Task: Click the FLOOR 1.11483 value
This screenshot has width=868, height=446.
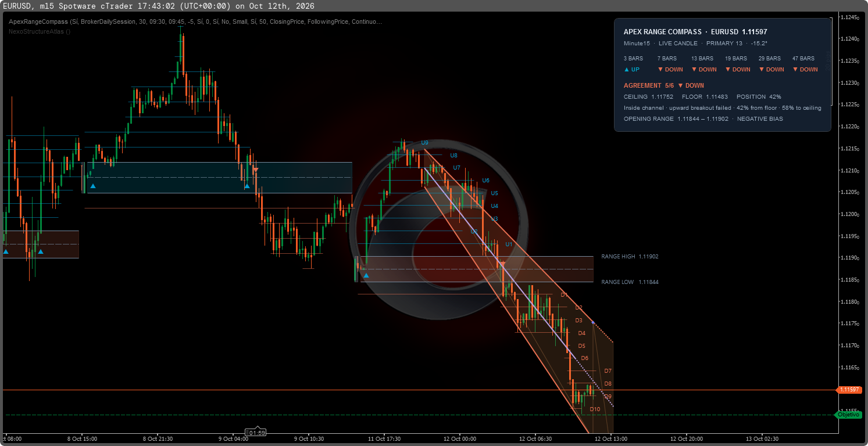Action: click(x=705, y=97)
